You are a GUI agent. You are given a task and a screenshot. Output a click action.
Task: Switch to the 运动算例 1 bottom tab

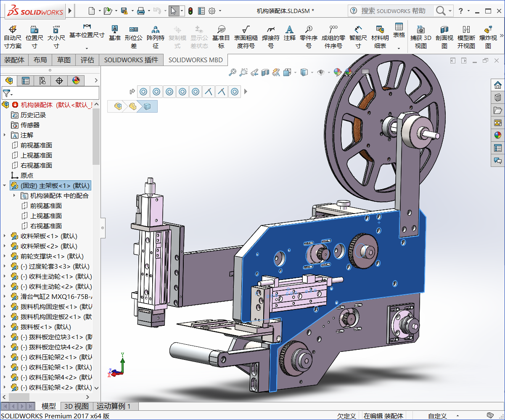tap(114, 406)
